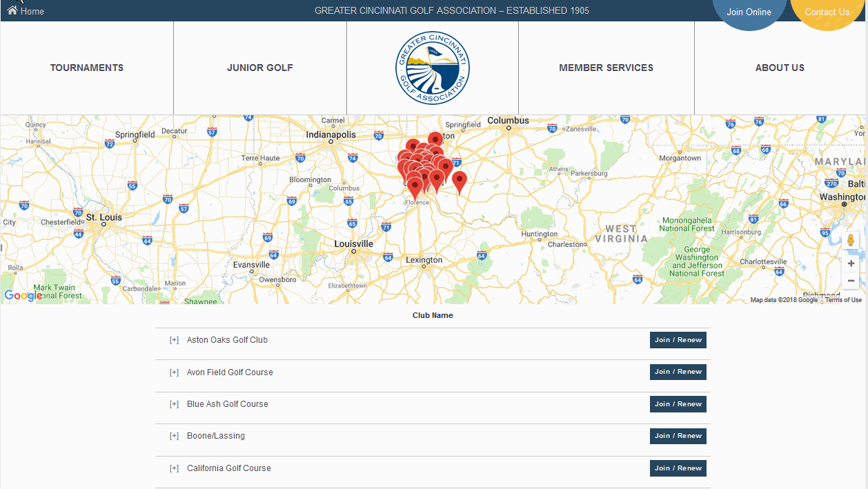868x489 pixels.
Task: Open the Tournaments menu
Action: point(87,68)
